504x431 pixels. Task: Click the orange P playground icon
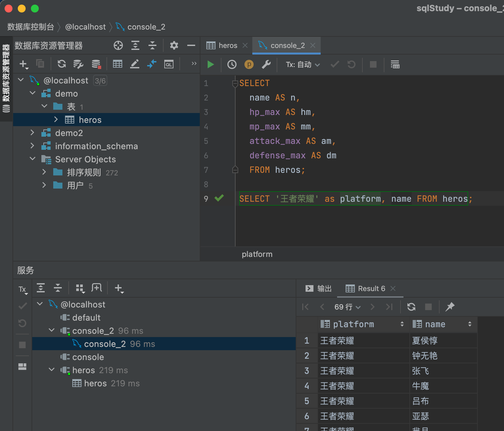point(249,64)
